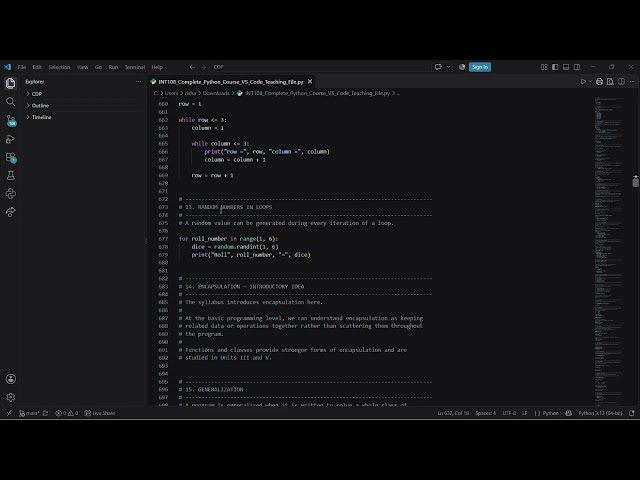This screenshot has height=480, width=640.
Task: Toggle the secondary side bar visibility
Action: (x=577, y=67)
